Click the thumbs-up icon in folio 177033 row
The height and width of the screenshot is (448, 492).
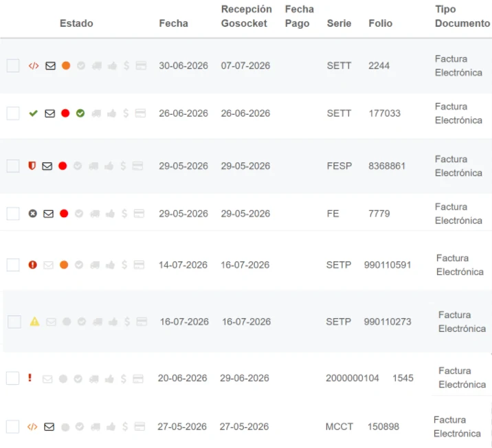(x=111, y=113)
